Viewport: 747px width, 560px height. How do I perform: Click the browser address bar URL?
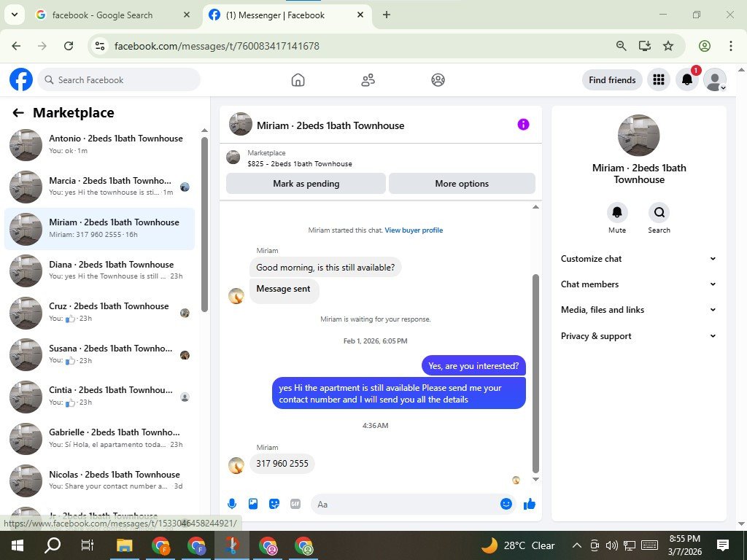click(217, 46)
